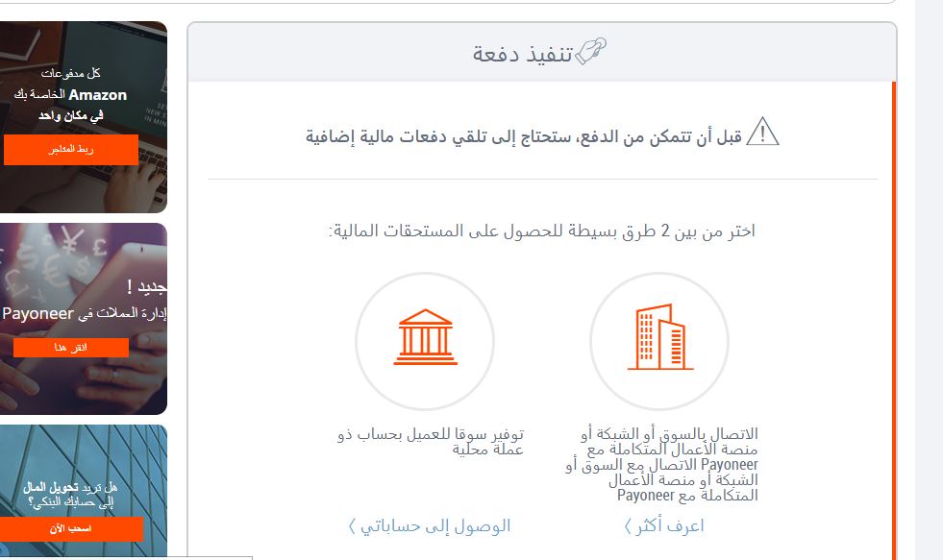Click the 'اسحب الآن' orange button

(x=71, y=528)
